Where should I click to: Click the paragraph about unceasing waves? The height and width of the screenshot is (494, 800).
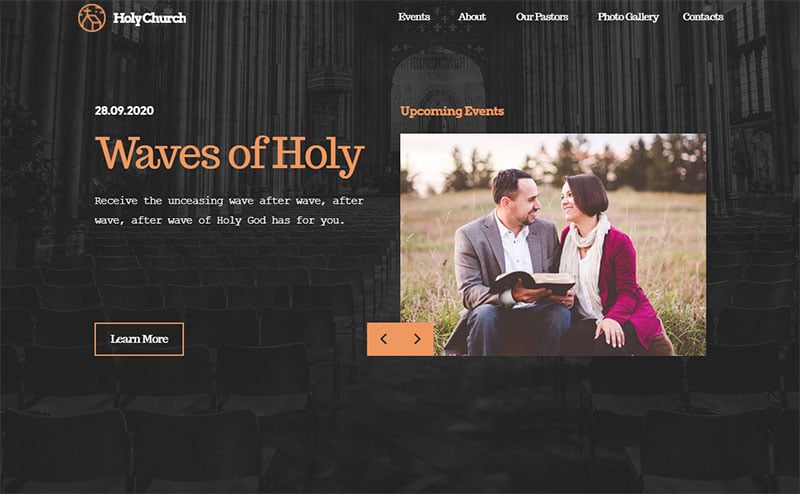tap(229, 211)
